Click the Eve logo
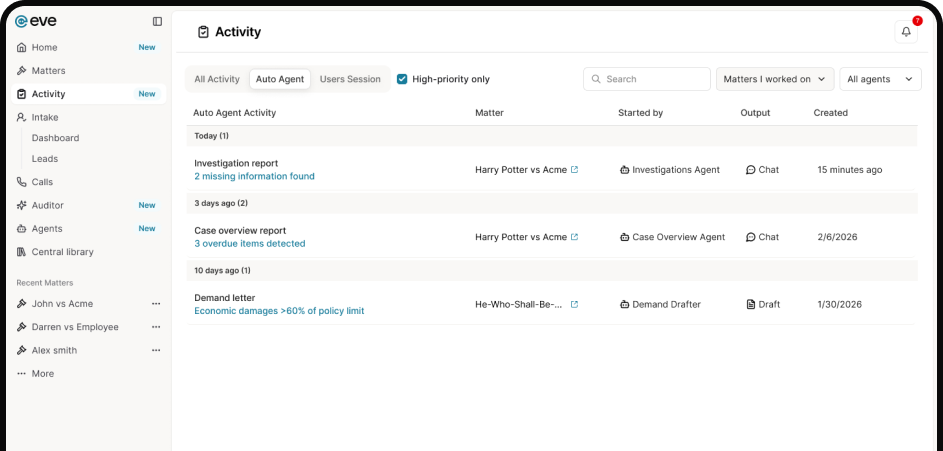The height and width of the screenshot is (451, 943). point(34,21)
